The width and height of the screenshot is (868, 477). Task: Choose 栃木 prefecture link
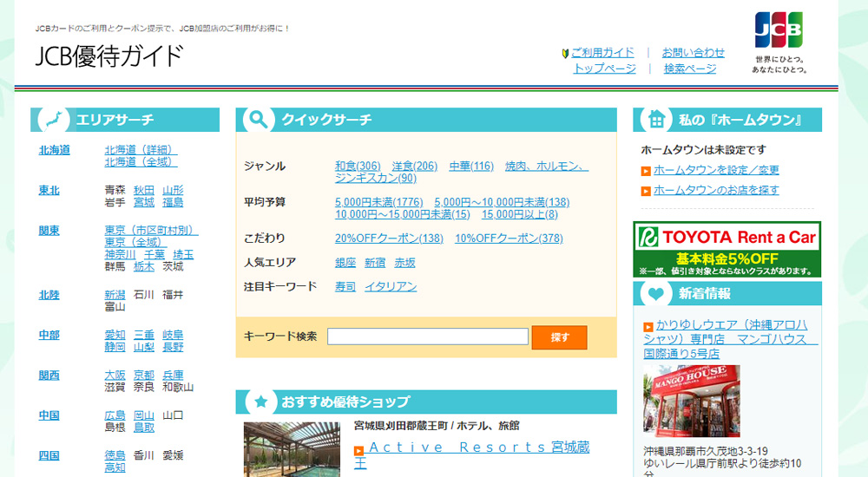(144, 267)
